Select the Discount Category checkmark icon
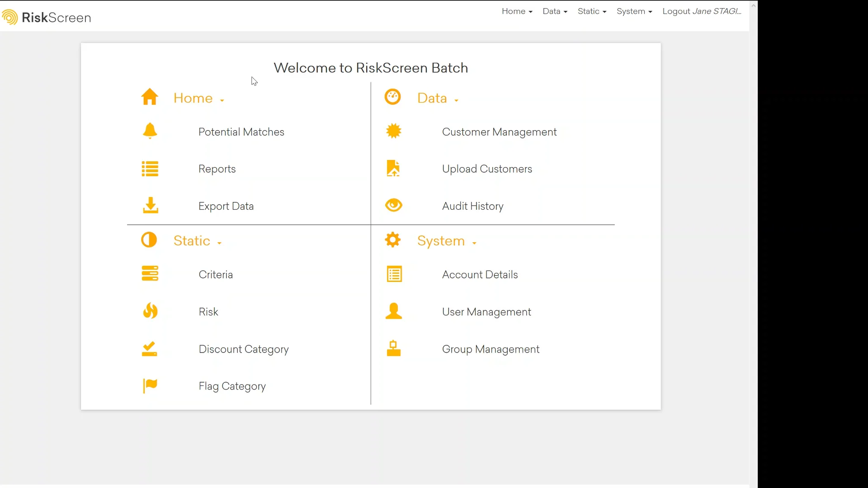868x488 pixels. (150, 348)
